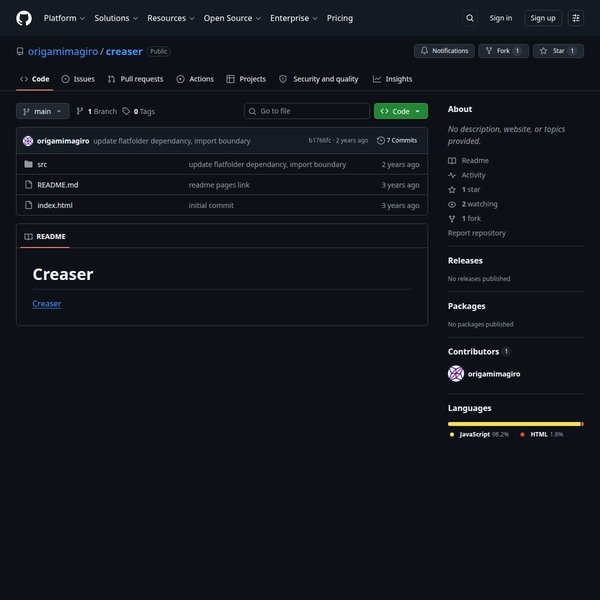The image size is (600, 600).
Task: Select the README tab in file viewer
Action: click(45, 236)
